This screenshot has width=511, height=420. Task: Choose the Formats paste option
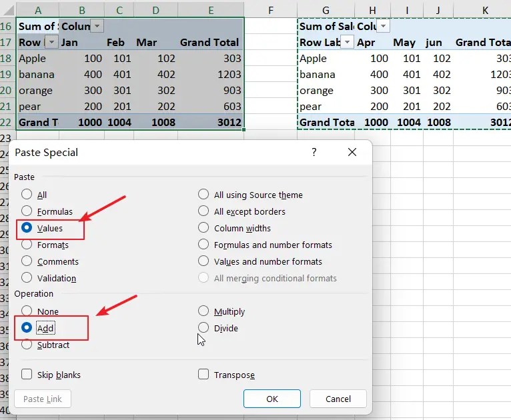[x=27, y=244]
